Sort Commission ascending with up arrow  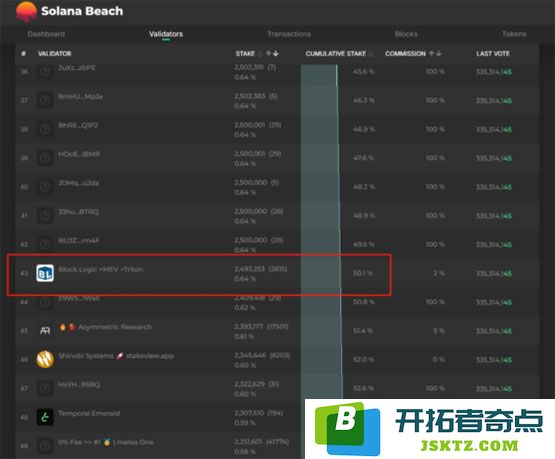(431, 53)
